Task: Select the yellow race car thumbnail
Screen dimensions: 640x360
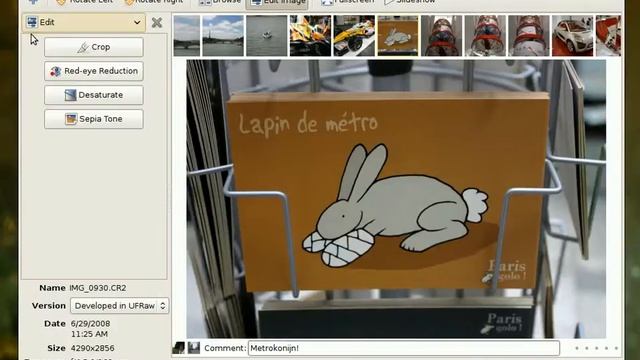Action: click(x=354, y=36)
